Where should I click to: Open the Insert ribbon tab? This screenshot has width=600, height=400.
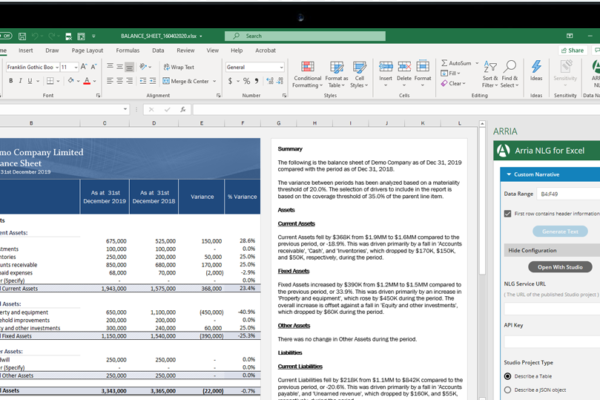point(26,51)
